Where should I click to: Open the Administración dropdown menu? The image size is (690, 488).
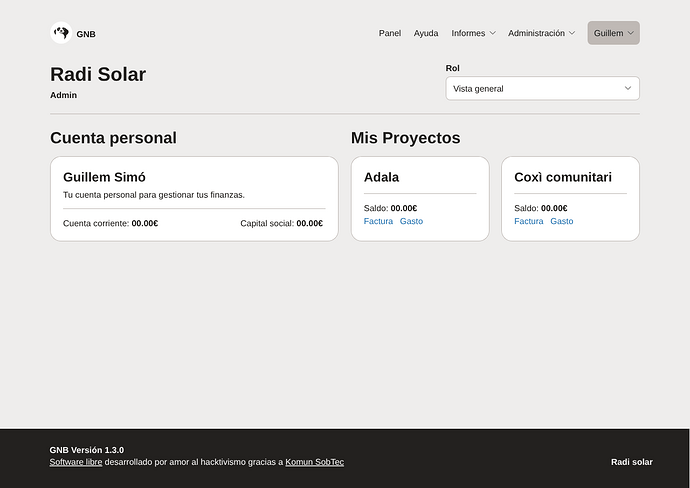tap(541, 33)
